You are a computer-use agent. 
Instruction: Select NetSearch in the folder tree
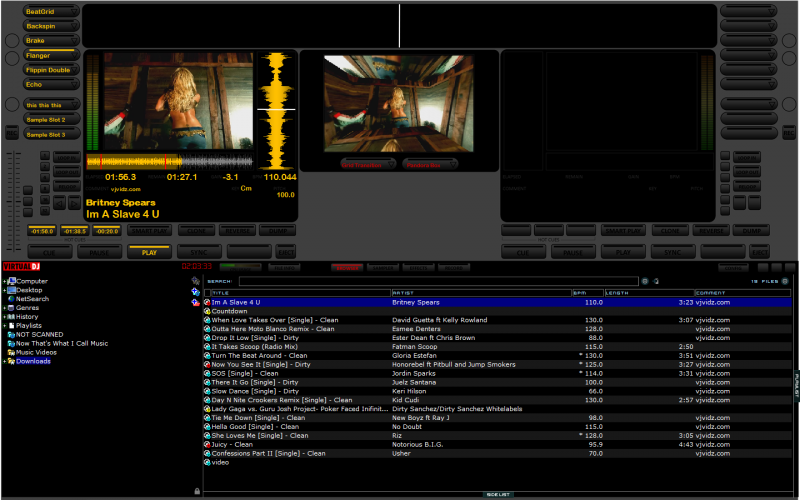coord(32,299)
